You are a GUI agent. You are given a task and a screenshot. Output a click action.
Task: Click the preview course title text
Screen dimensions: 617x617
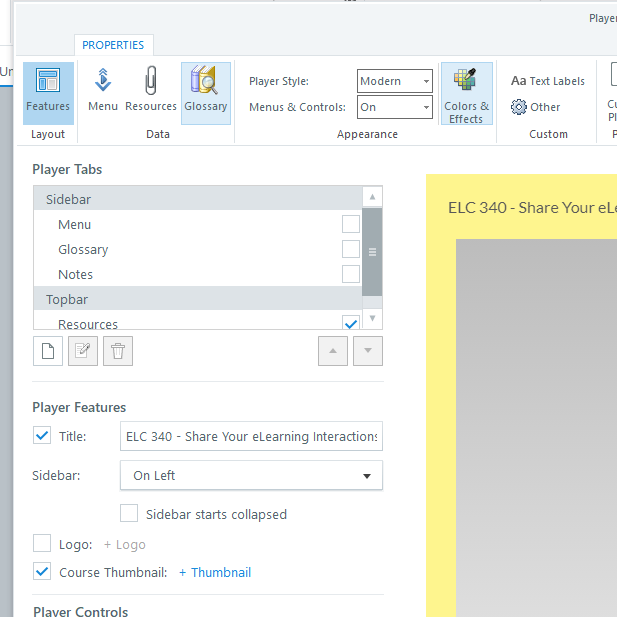click(x=532, y=208)
